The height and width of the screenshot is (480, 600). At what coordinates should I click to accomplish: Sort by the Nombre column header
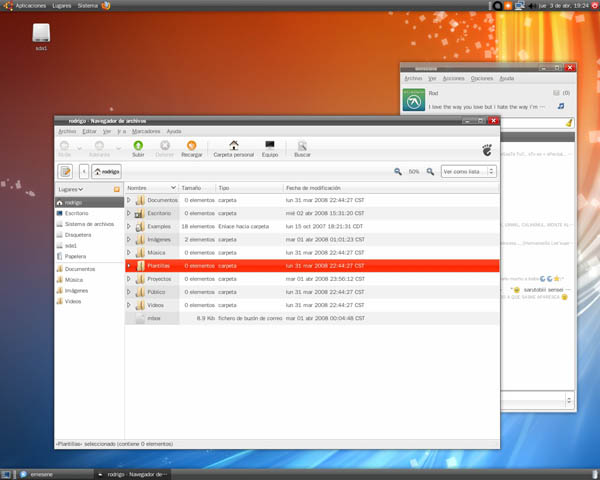point(152,188)
